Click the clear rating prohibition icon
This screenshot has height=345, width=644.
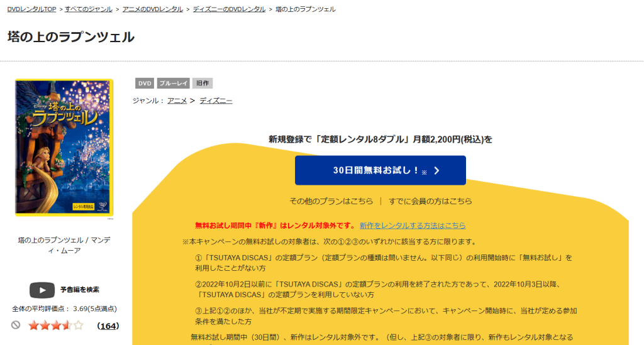coord(16,326)
